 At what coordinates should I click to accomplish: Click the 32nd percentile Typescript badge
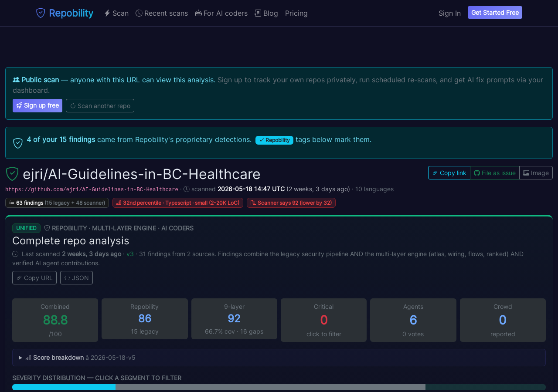(178, 203)
